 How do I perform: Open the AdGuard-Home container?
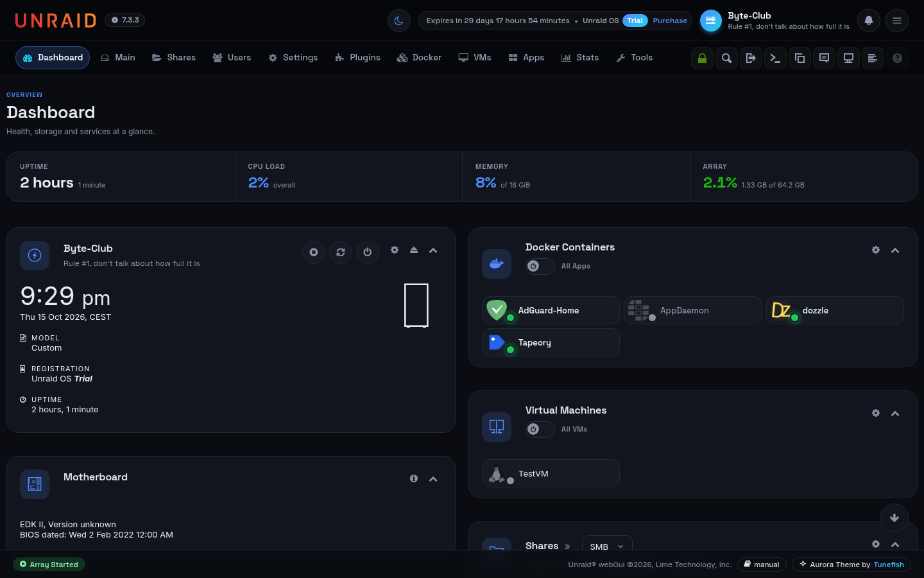point(551,310)
